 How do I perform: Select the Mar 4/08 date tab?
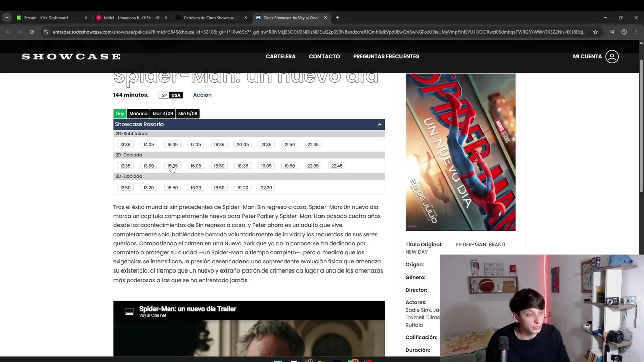(x=163, y=114)
